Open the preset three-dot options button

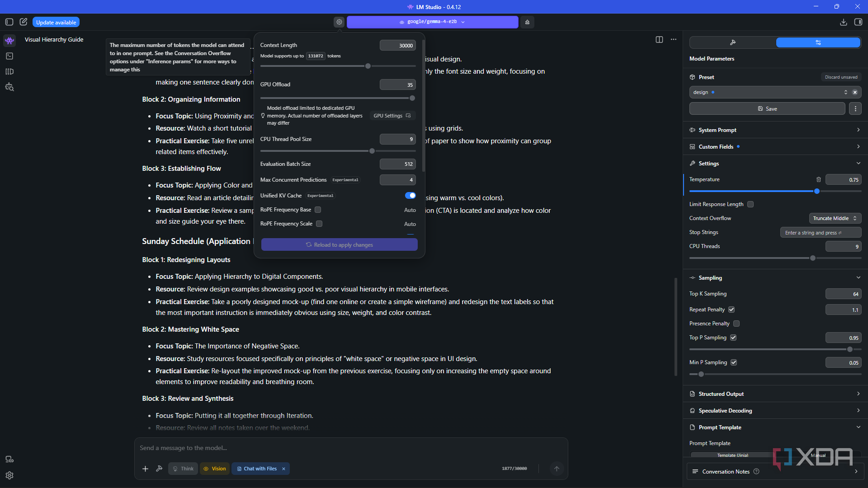pyautogui.click(x=855, y=109)
